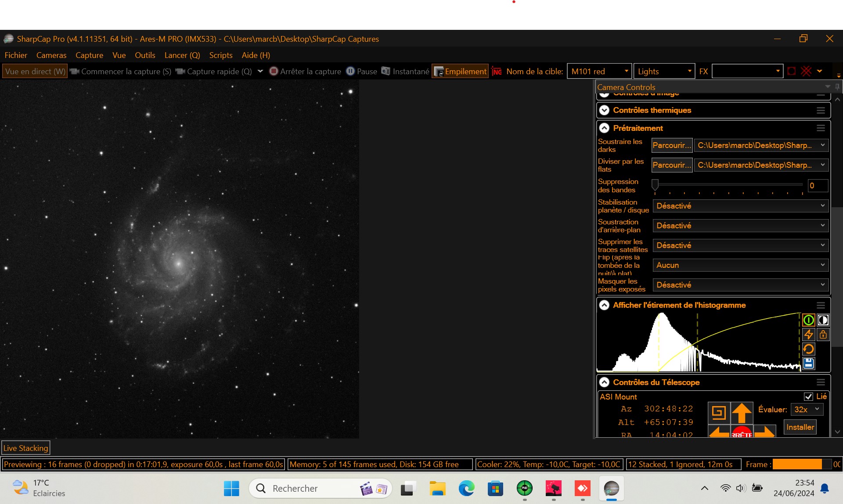Pin the Camera Controls panel
Screen dimensions: 843x504
[837, 86]
